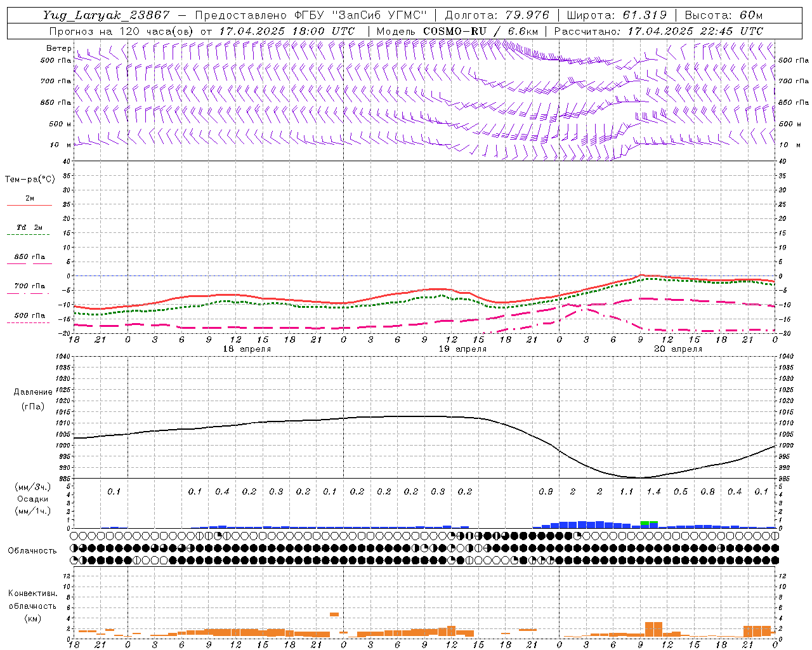Click the 18 апреля date label
The height and width of the screenshot is (650, 812).
coord(247,349)
